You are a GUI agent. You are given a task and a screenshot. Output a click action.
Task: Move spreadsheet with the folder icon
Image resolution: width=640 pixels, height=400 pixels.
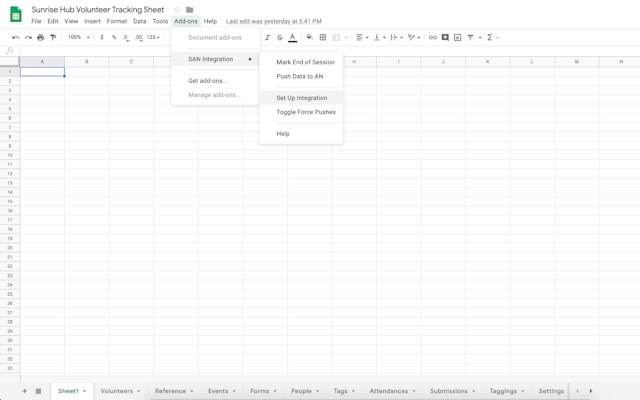(x=189, y=9)
